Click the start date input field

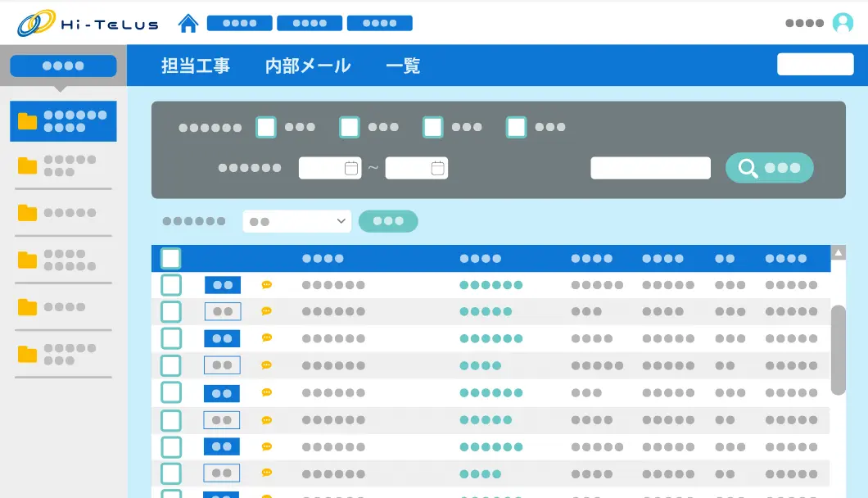point(330,168)
